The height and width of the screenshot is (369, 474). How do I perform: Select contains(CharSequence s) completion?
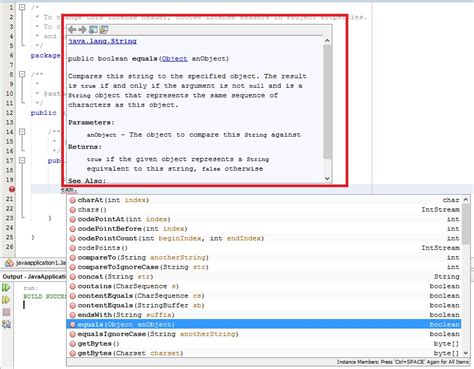(x=264, y=286)
